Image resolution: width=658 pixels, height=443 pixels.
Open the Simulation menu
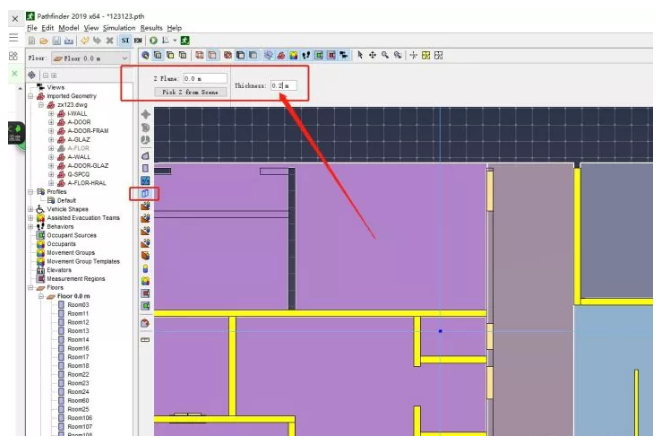119,28
